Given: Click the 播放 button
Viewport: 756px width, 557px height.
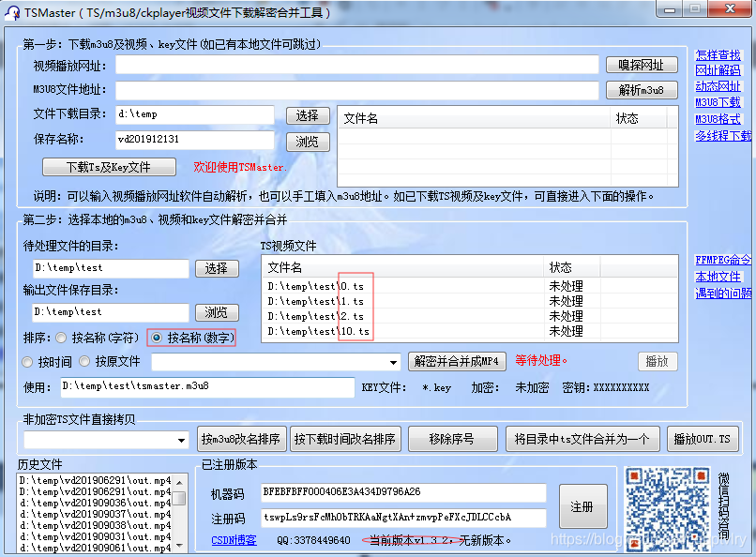Looking at the screenshot, I should click(658, 361).
